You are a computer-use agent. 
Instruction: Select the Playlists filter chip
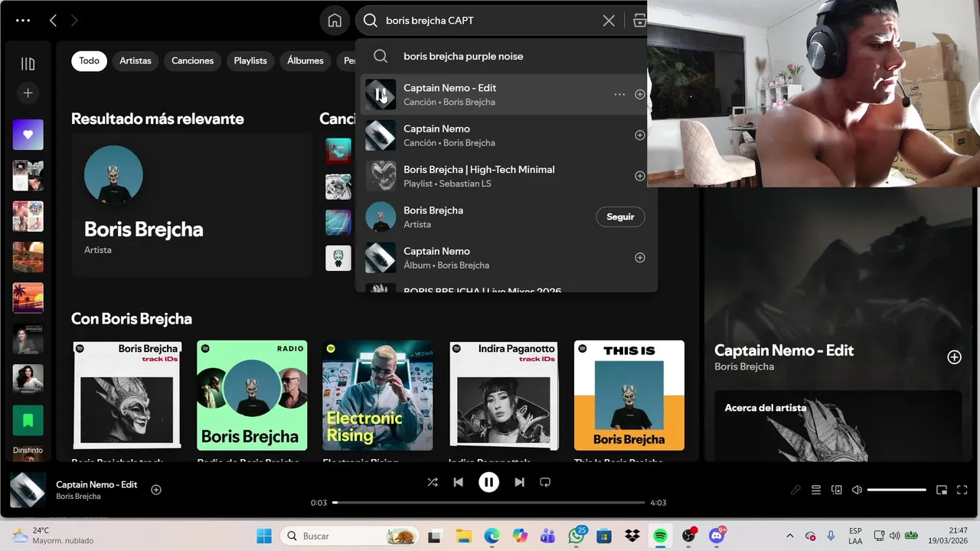250,60
